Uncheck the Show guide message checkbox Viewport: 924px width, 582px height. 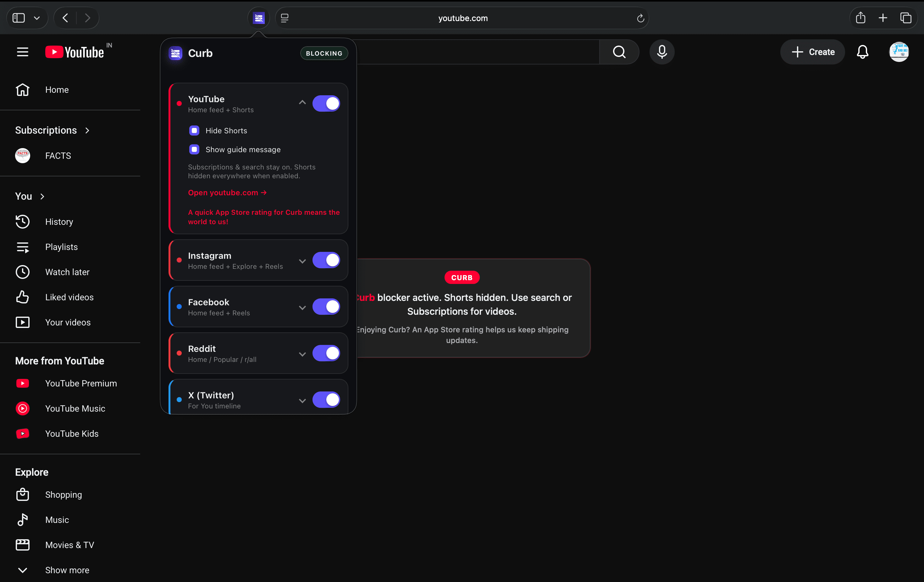[194, 150]
